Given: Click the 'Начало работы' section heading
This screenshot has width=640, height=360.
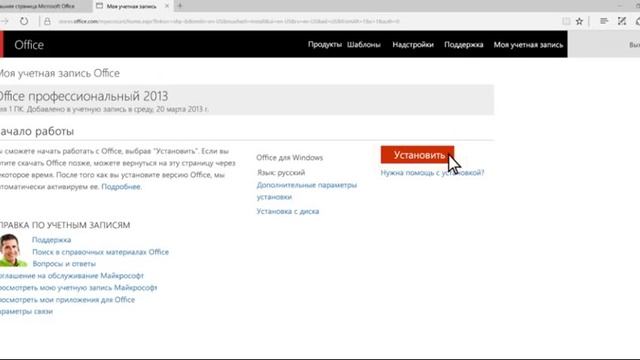Looking at the screenshot, I should click(37, 131).
